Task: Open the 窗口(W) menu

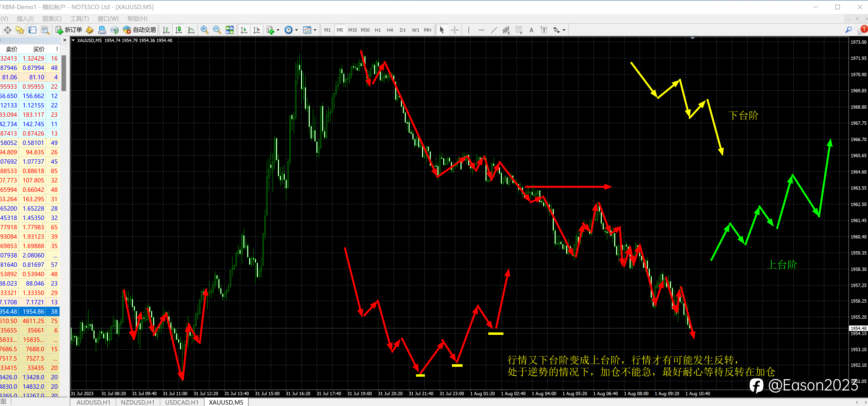Action: click(x=108, y=19)
